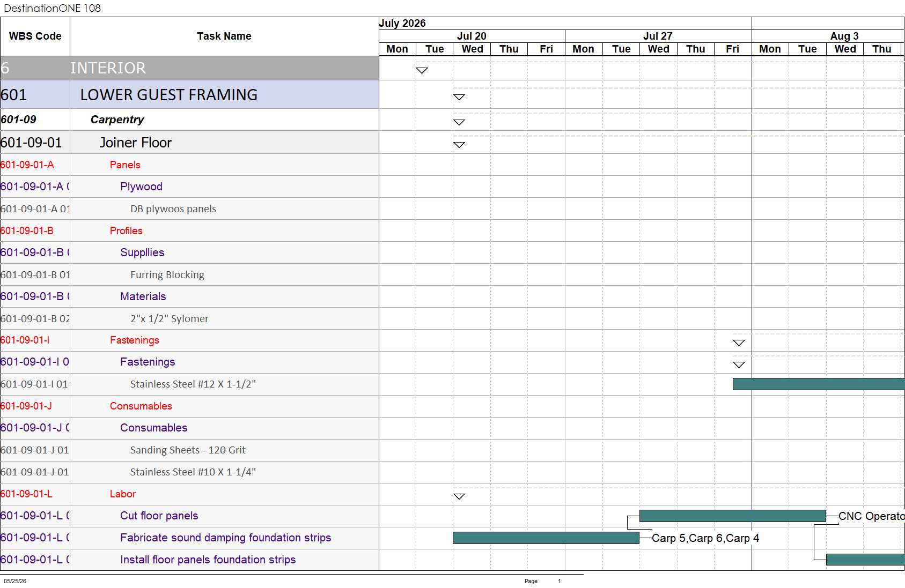The image size is (905, 588).
Task: Select the Consumables group row in red
Action: (189, 406)
